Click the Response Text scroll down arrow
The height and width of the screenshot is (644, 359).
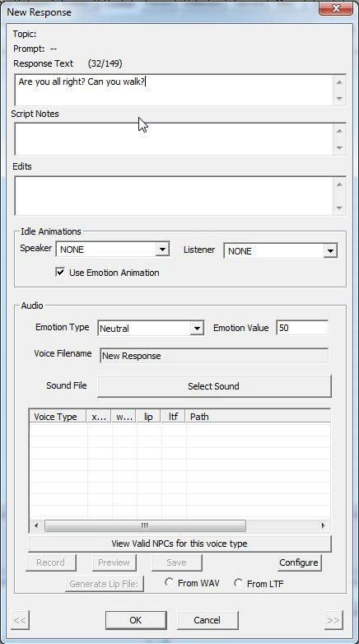coord(339,99)
